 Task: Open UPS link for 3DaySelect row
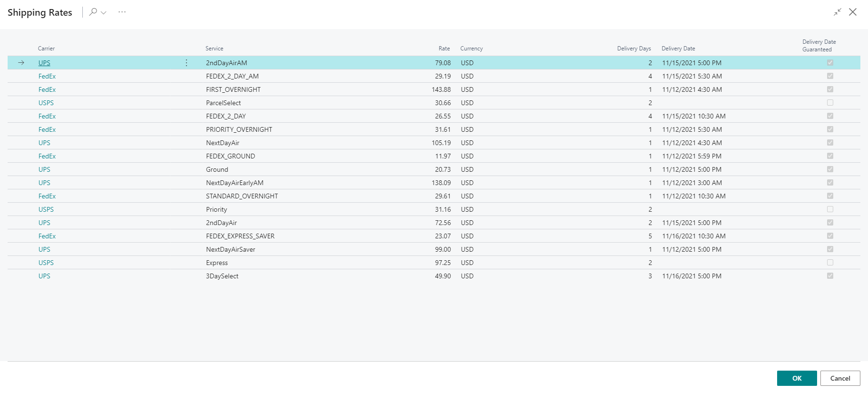click(44, 276)
